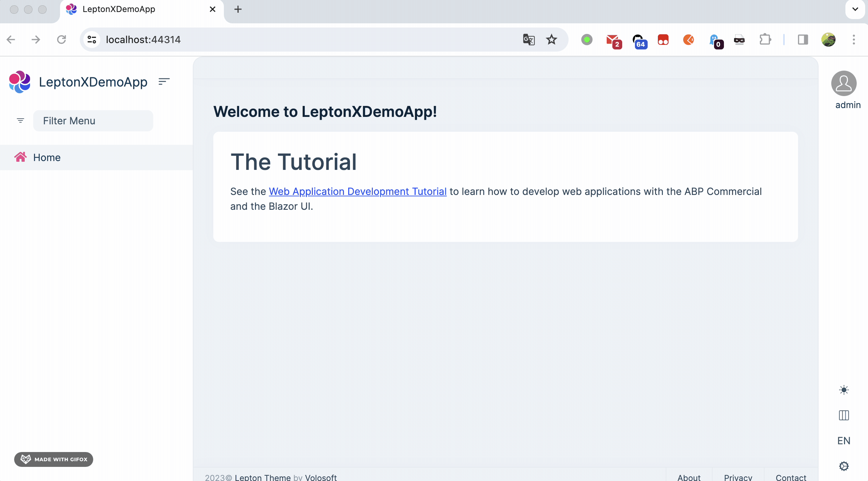Screen dimensions: 868x481
Task: Click the columns layout icon in right bar
Action: click(x=844, y=415)
